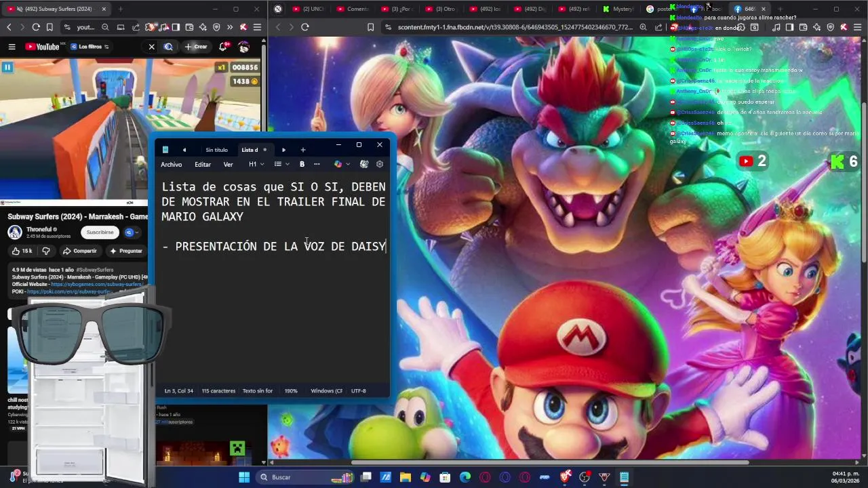Open Microsoft Edge from the taskbar
This screenshot has height=488, width=868.
465,477
